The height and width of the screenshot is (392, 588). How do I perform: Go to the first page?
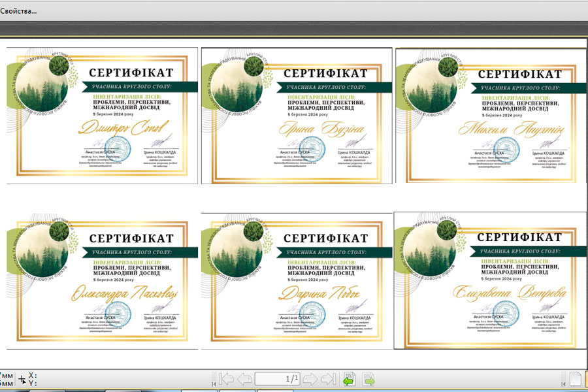[x=226, y=379]
